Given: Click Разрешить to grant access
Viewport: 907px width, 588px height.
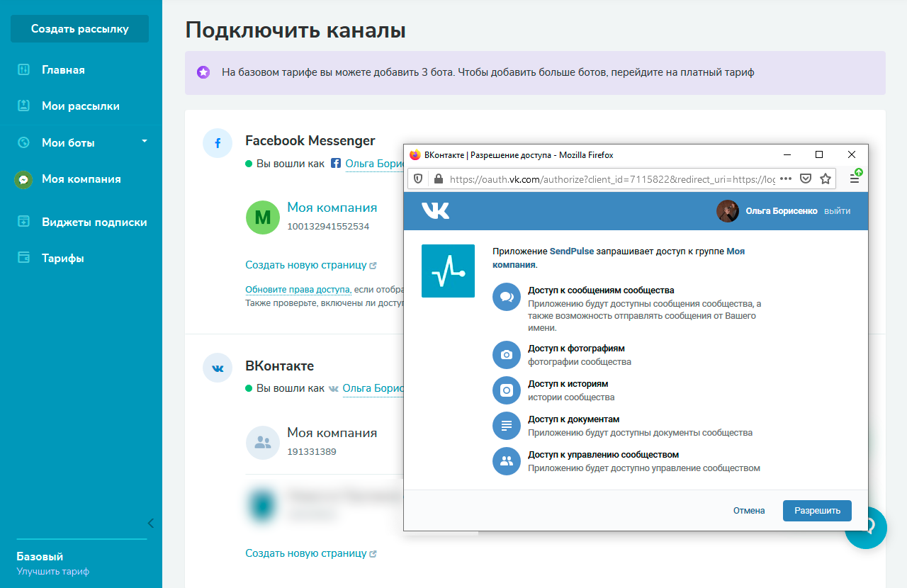Looking at the screenshot, I should click(817, 511).
